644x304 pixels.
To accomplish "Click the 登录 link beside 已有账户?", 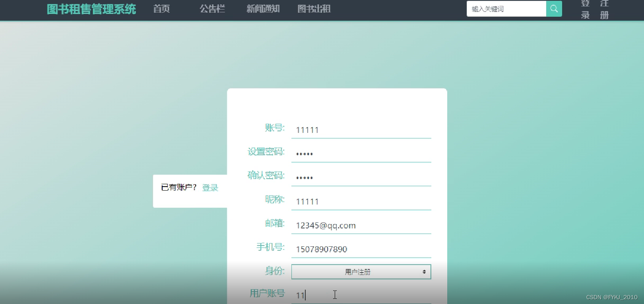I will tap(210, 188).
